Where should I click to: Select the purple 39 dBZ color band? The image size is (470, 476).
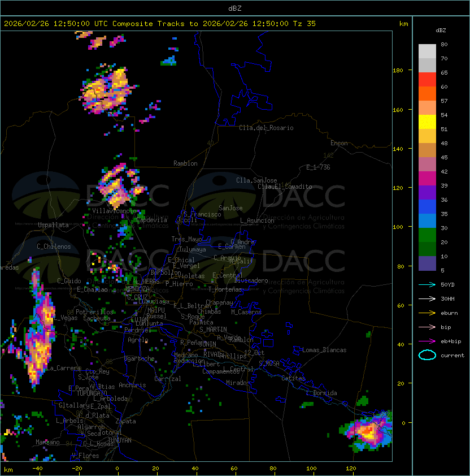click(x=427, y=193)
